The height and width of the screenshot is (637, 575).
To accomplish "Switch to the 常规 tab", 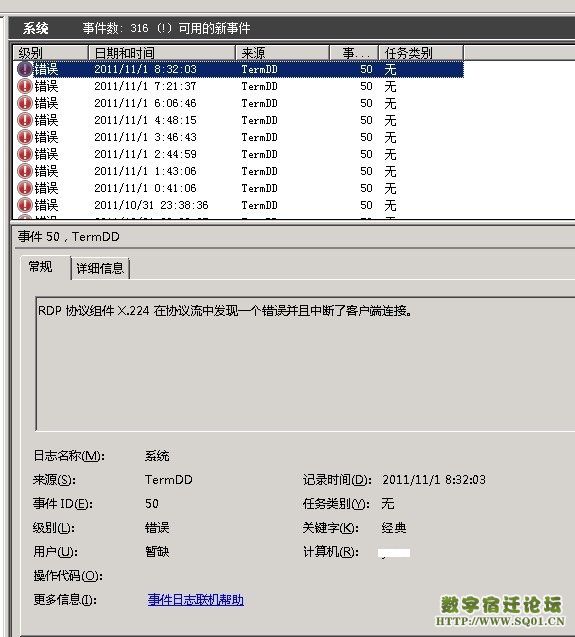I will [x=40, y=267].
